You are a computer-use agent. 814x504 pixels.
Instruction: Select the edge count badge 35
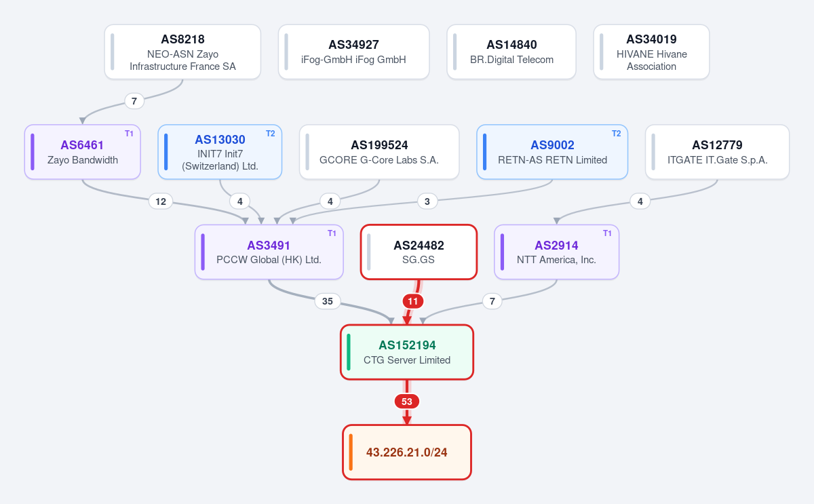(327, 301)
